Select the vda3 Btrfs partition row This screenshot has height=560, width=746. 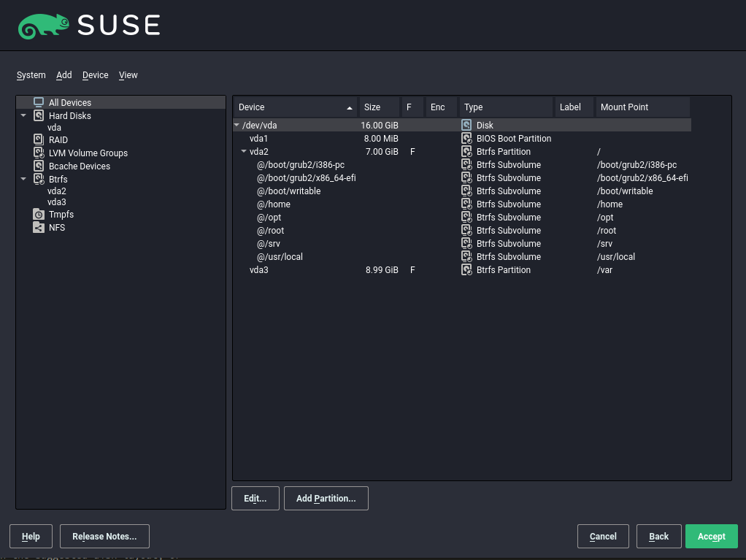[x=259, y=270]
